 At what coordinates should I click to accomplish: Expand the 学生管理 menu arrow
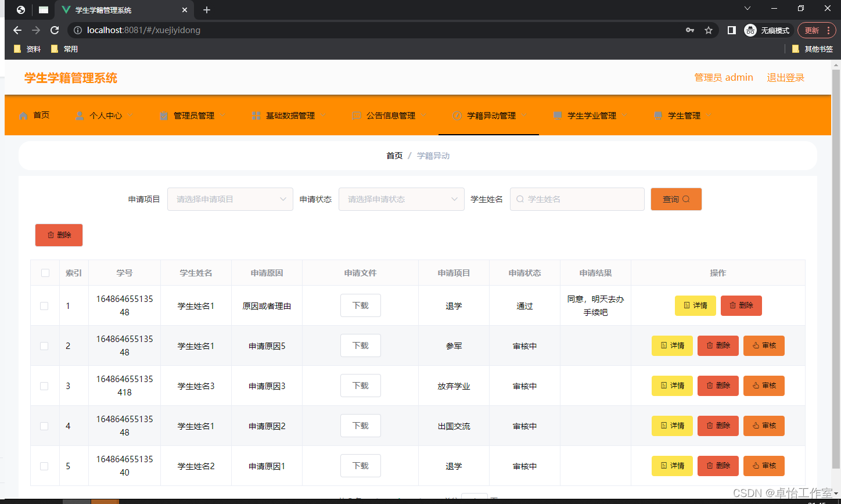[709, 115]
